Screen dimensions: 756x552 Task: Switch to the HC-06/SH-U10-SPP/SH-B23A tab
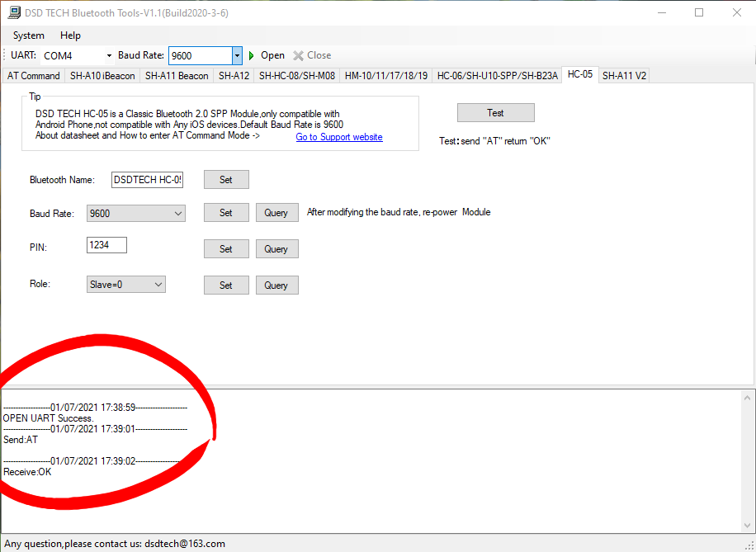497,76
